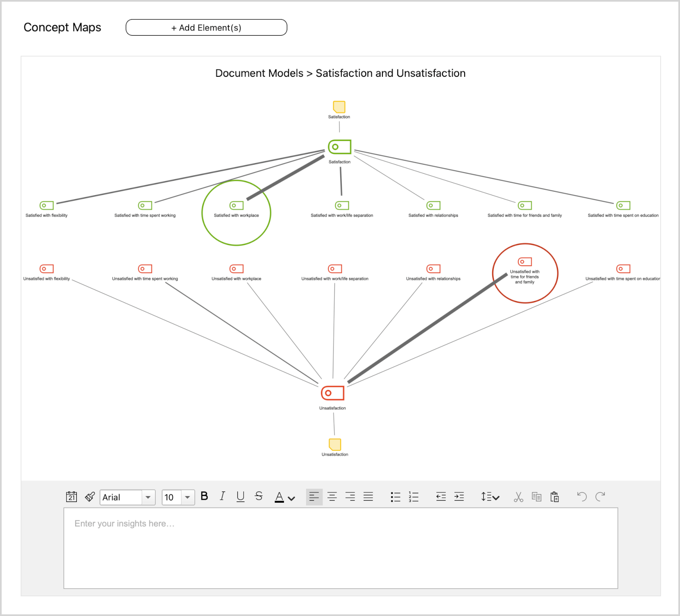Screen dimensions: 680x616
Task: Select Unsatisfied with work/life separation node
Action: coord(335,269)
